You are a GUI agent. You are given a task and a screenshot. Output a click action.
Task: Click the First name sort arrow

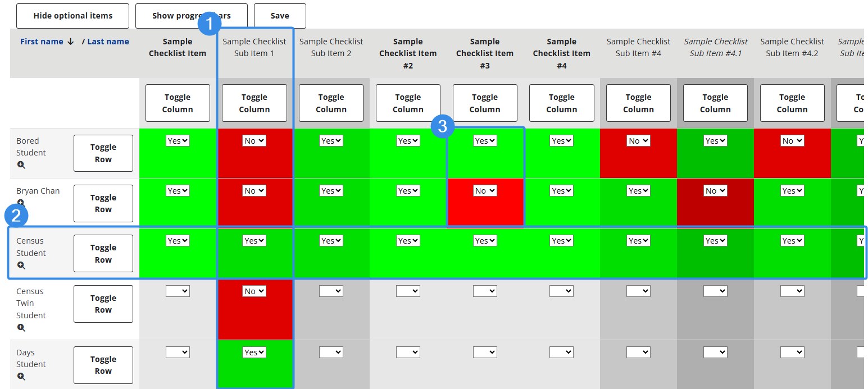[x=70, y=42]
